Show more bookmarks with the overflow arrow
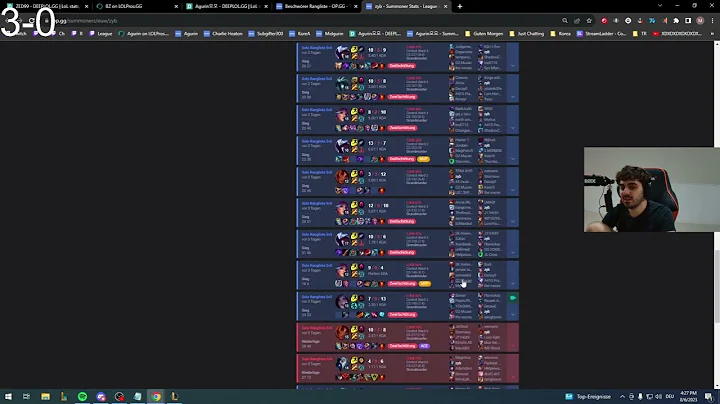This screenshot has width=720, height=404. point(712,34)
